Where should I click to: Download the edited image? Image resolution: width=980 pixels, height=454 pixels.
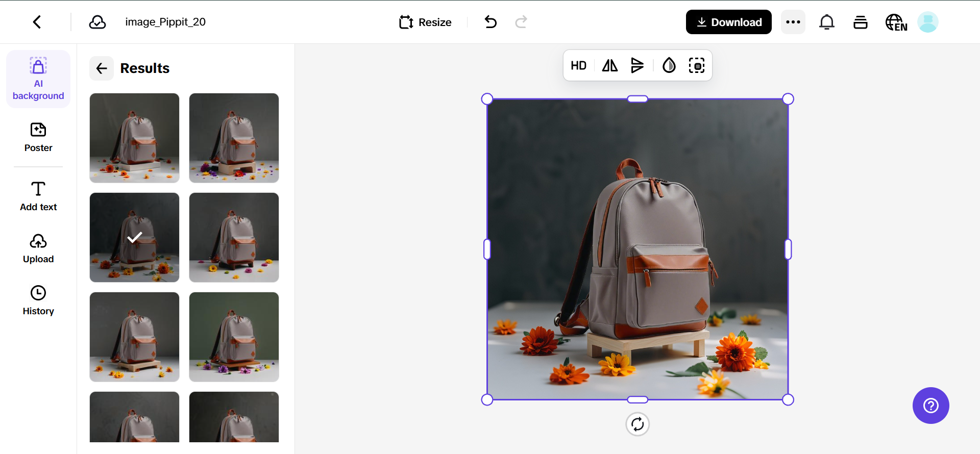click(x=729, y=22)
